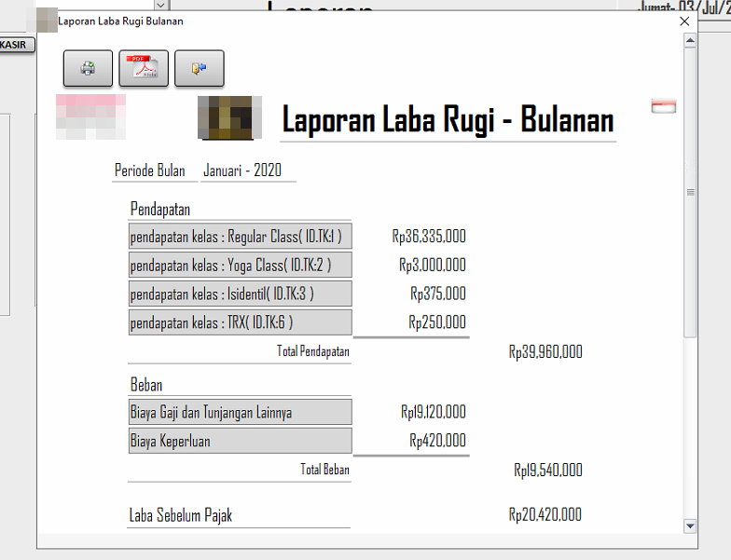This screenshot has height=560, width=731.
Task: Click the KASIR button at the left edge
Action: pyautogui.click(x=16, y=45)
